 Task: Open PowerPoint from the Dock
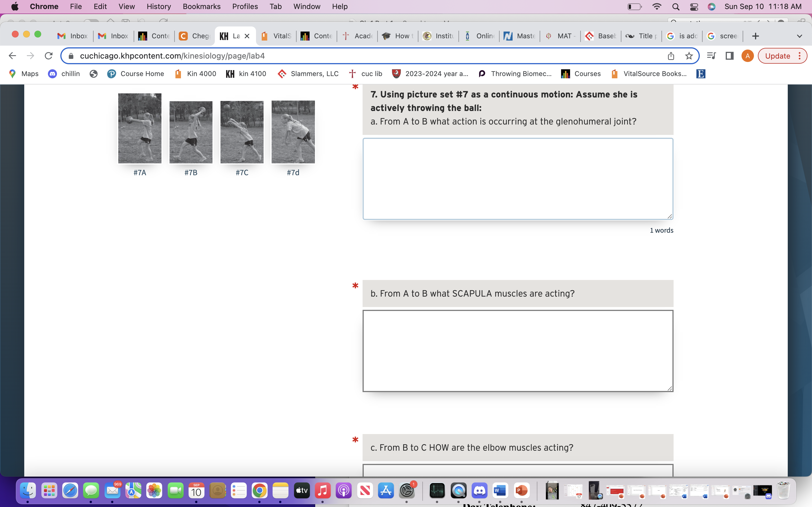click(x=522, y=490)
